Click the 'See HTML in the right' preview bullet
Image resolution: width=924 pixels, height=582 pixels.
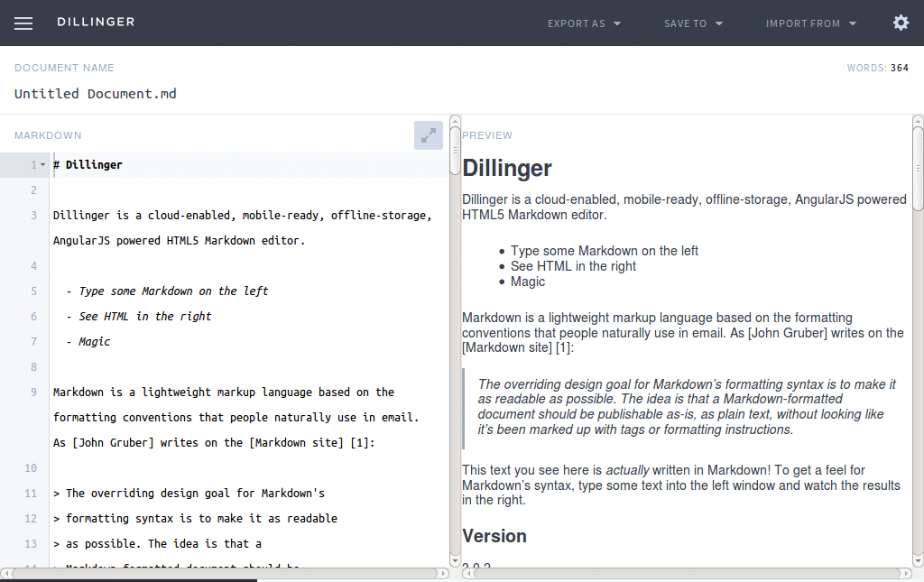pos(573,266)
